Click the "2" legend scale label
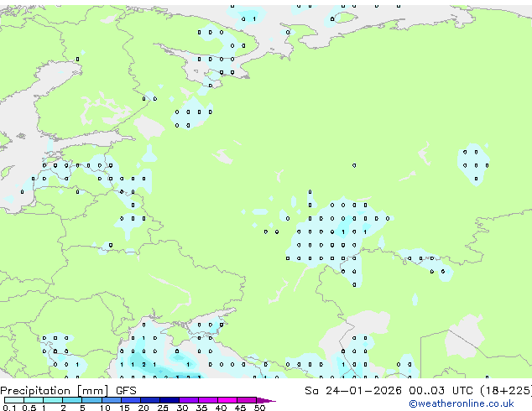The height and width of the screenshot is (411, 532). (63, 408)
